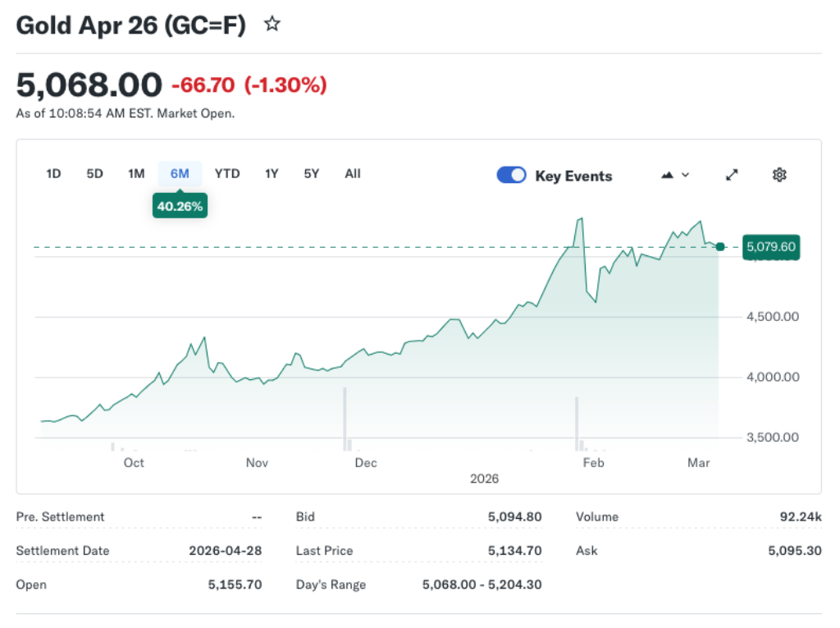Disable the Key Events toggle
Image resolution: width=840 pixels, height=628 pixels.
point(511,175)
